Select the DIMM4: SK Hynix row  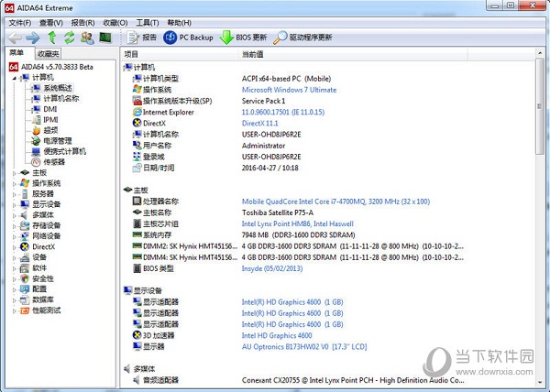coord(297,257)
